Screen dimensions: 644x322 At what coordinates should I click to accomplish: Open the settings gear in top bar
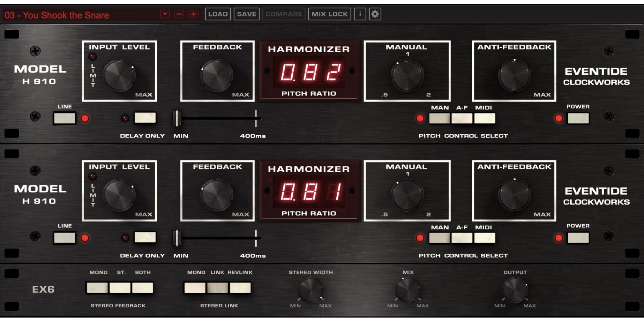pos(375,14)
